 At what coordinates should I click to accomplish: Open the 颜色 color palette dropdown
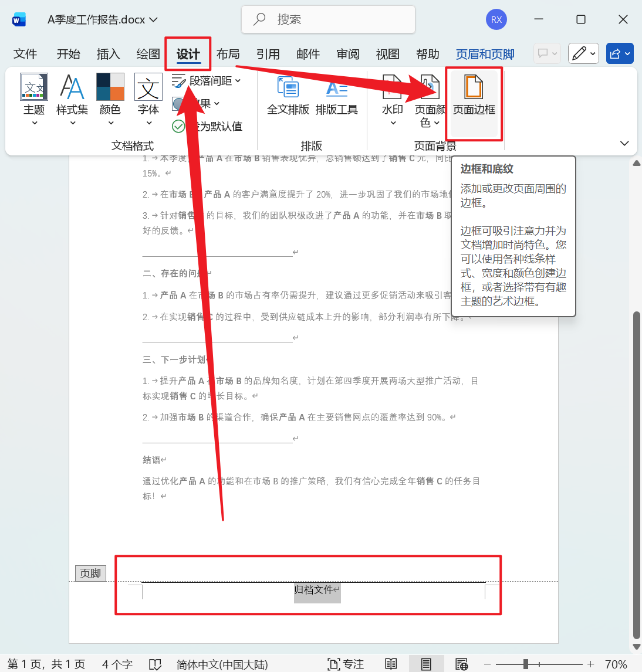click(x=110, y=100)
